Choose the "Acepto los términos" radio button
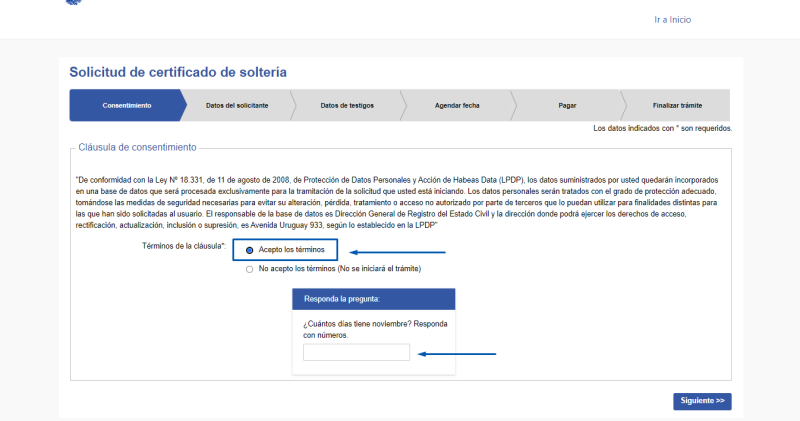Screen dimensions: 800x421 click(x=250, y=250)
